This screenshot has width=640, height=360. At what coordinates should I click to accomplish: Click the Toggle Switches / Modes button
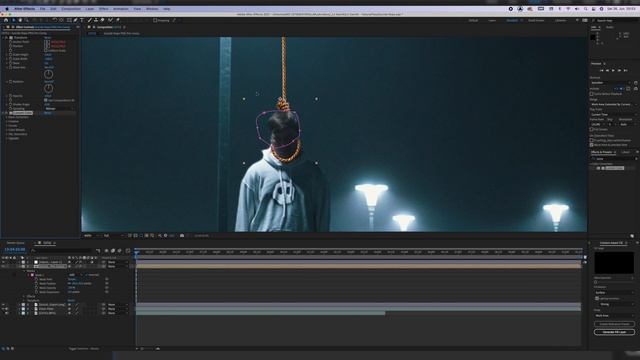[84, 349]
